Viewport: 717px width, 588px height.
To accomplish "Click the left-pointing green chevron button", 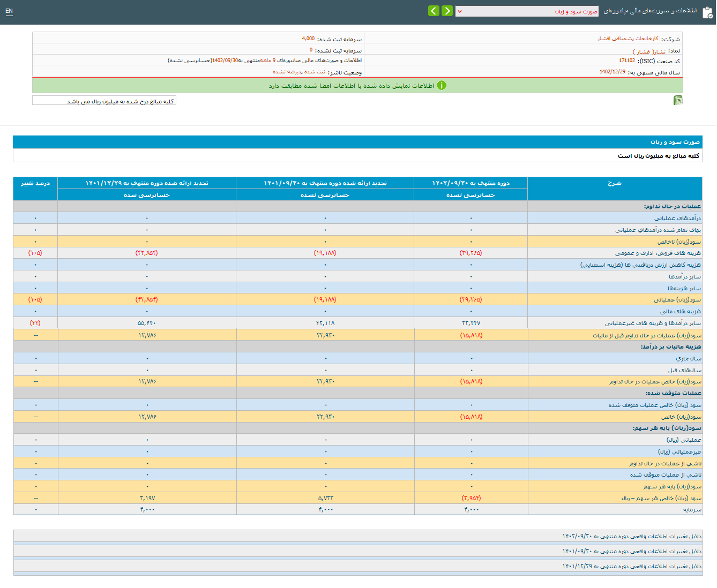I will pyautogui.click(x=434, y=11).
